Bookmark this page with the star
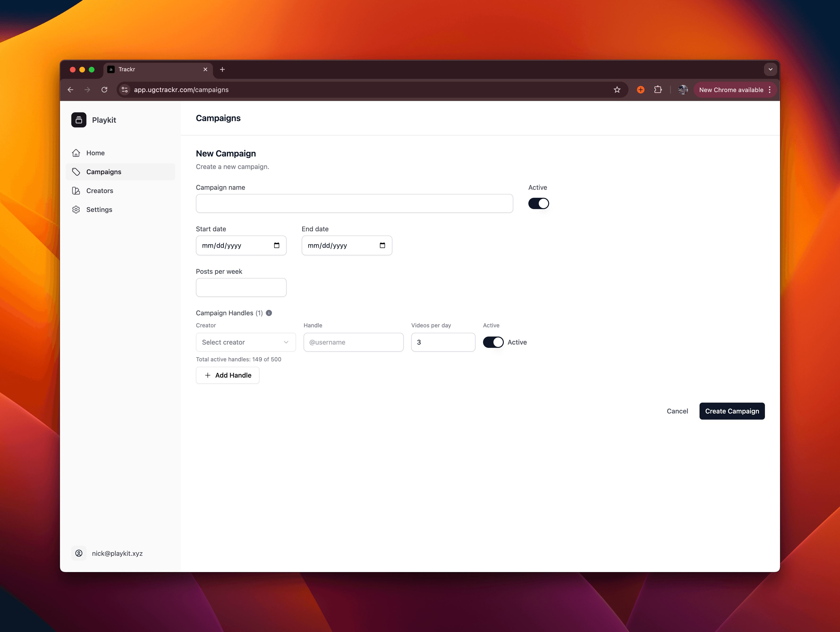The image size is (840, 632). pos(617,90)
